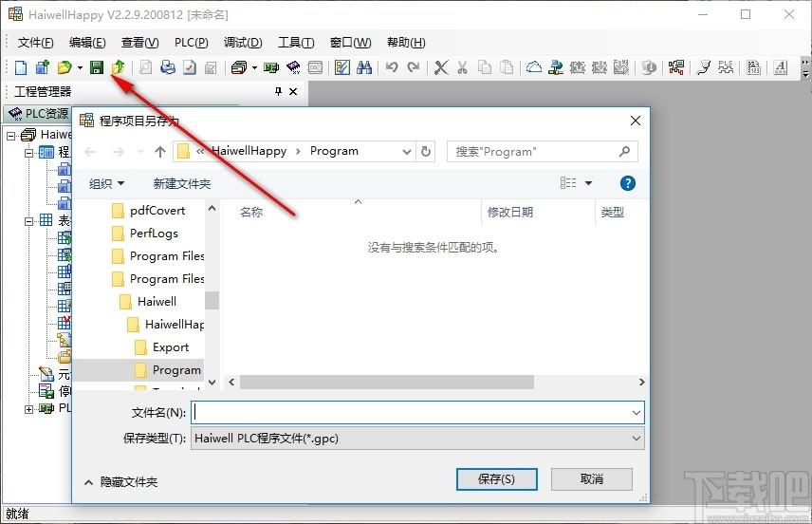Open the dropdown arrow next to open folder icon

(80, 67)
